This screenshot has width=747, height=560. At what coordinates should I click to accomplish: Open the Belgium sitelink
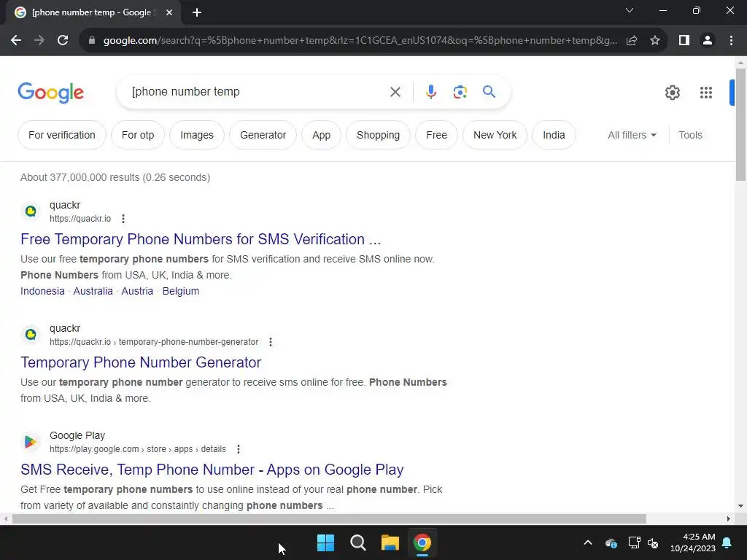tap(181, 291)
